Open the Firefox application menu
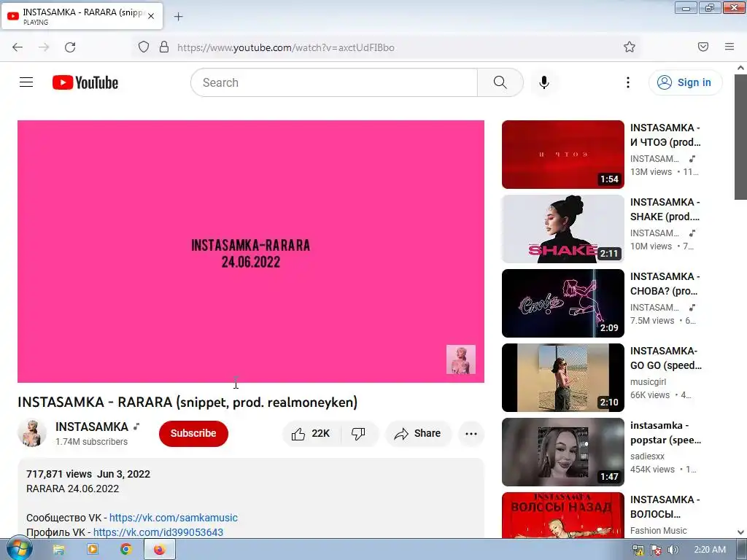This screenshot has width=747, height=560. [x=729, y=47]
